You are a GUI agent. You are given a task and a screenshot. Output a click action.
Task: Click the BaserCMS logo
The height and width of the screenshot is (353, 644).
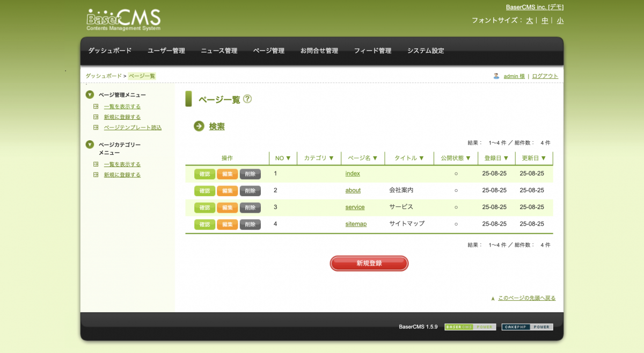pos(123,20)
